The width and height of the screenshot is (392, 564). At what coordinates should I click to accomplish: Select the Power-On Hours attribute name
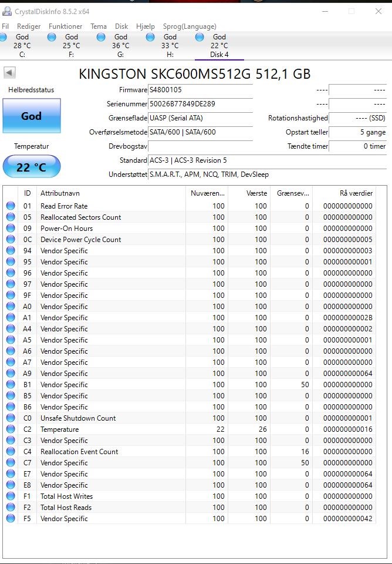pos(66,229)
